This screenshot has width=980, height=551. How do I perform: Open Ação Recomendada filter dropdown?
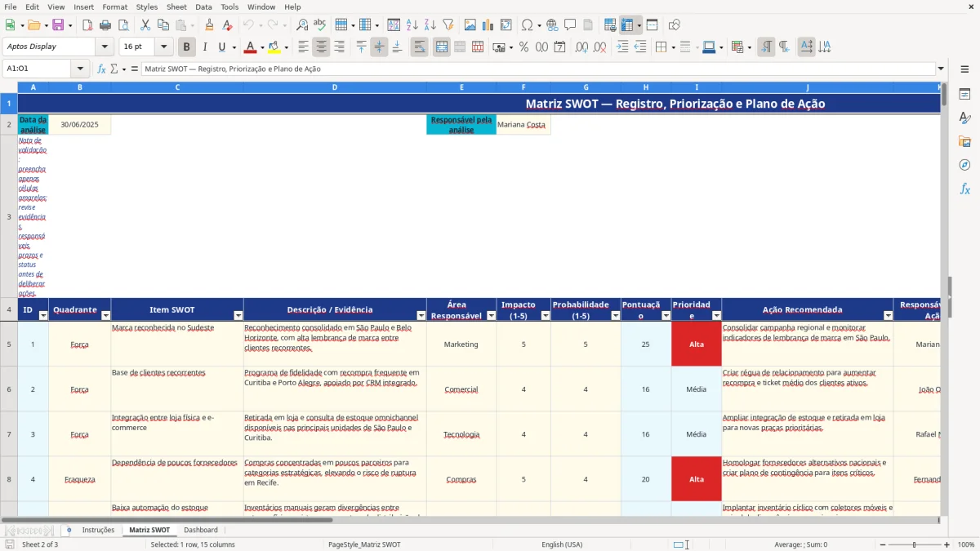(x=888, y=316)
